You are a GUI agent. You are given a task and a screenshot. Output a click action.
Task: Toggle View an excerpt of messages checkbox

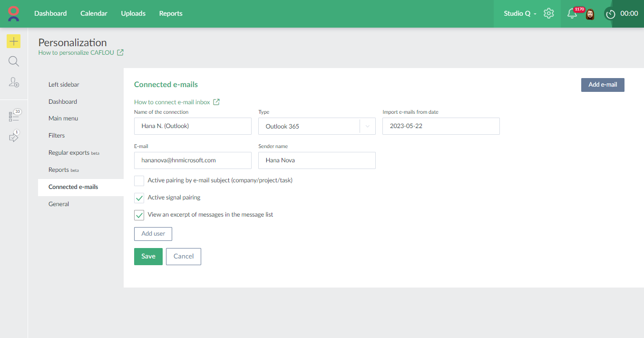(x=139, y=215)
